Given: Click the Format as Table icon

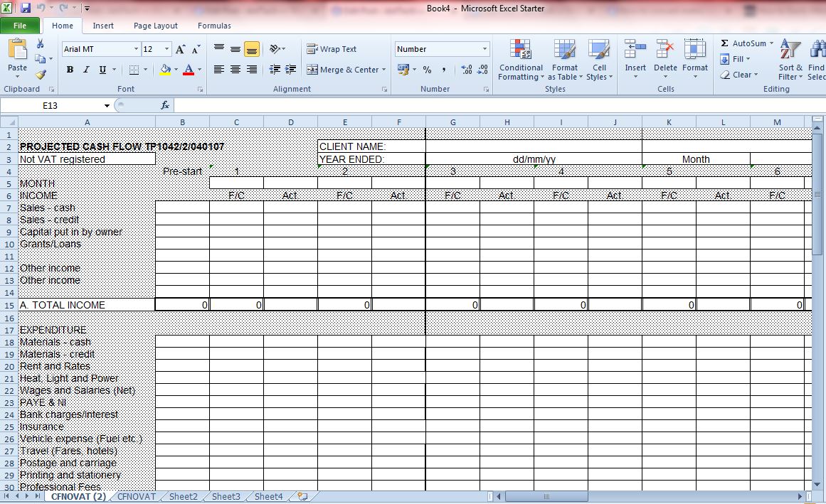Looking at the screenshot, I should tap(565, 60).
